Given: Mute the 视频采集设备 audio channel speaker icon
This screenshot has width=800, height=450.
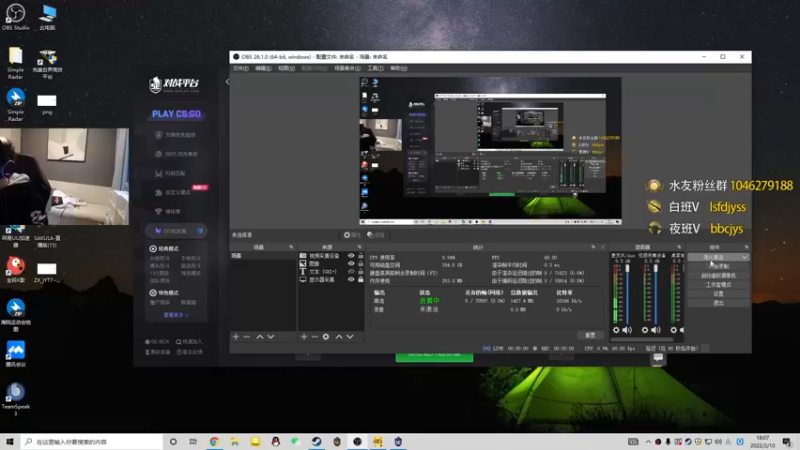Looking at the screenshot, I should pyautogui.click(x=656, y=330).
